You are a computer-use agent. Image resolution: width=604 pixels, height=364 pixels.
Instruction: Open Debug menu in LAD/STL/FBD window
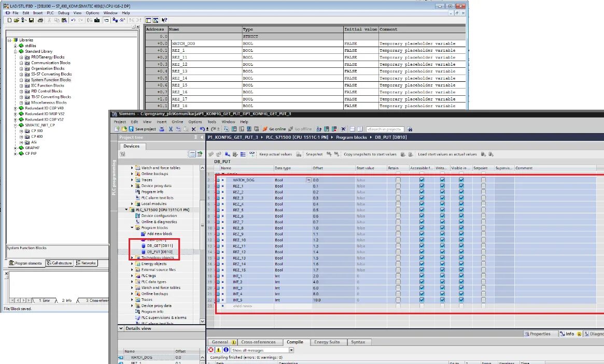64,13
